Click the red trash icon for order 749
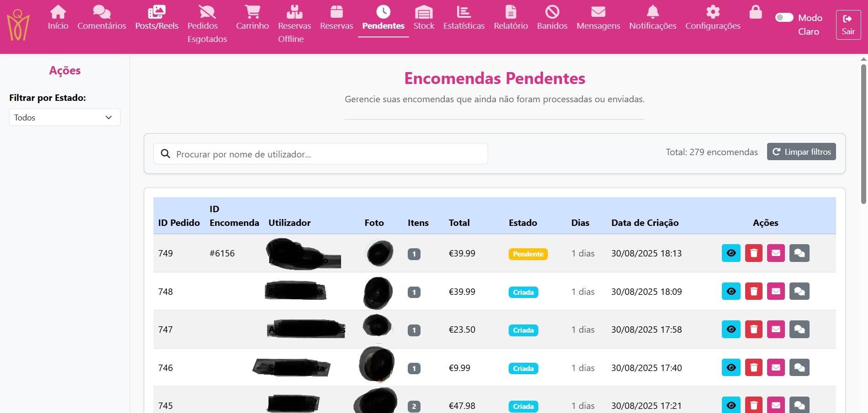Screen dimensions: 868x413 click(753, 253)
